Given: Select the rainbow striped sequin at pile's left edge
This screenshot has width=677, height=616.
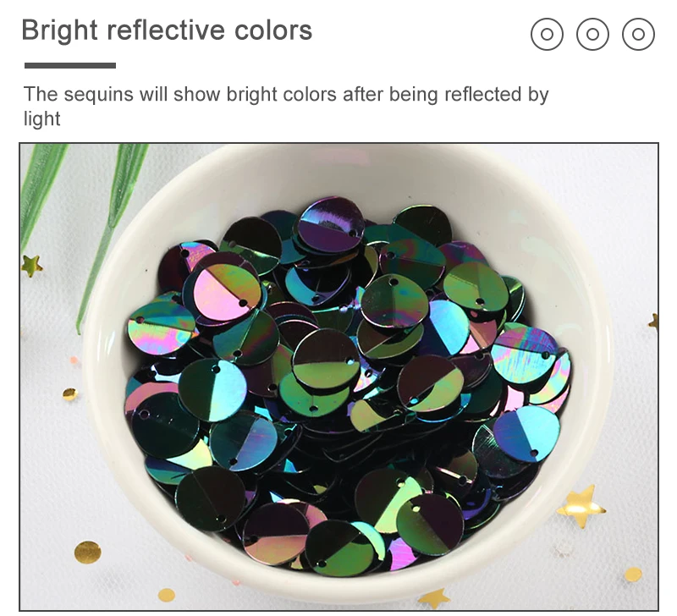Looking at the screenshot, I should click(x=161, y=327).
